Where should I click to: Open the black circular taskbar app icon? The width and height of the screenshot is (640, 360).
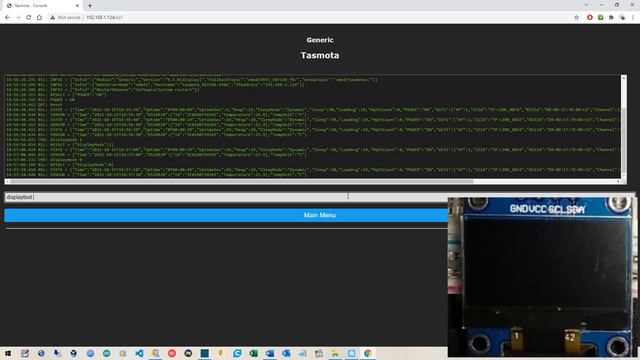pos(188,353)
